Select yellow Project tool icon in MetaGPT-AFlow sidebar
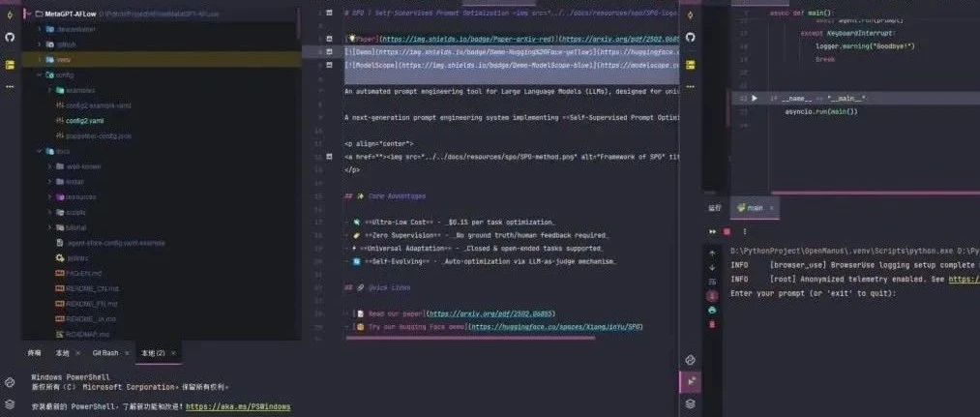This screenshot has height=417, width=980. click(x=10, y=65)
